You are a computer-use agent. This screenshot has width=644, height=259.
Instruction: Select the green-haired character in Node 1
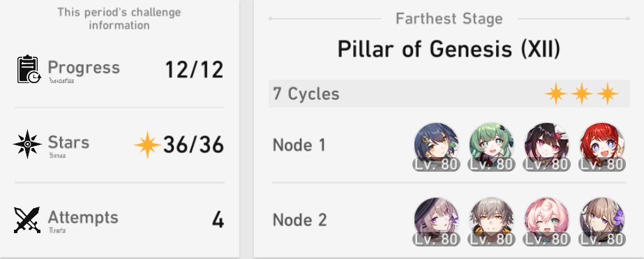coord(492,147)
